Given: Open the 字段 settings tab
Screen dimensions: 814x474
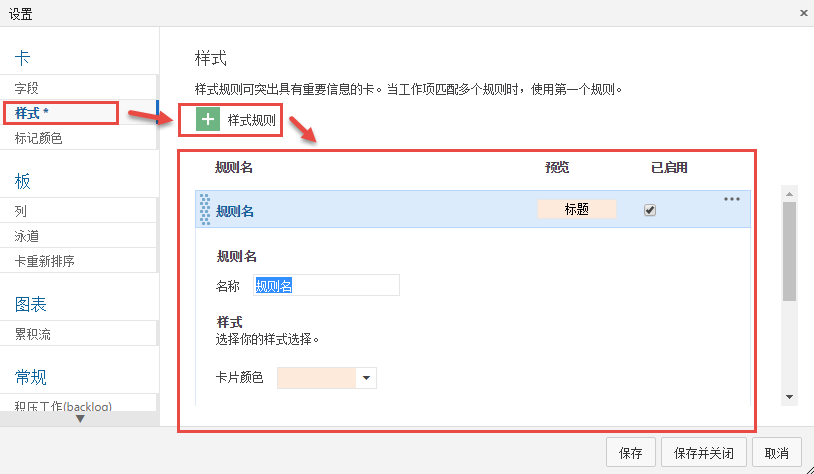Looking at the screenshot, I should click(x=78, y=88).
